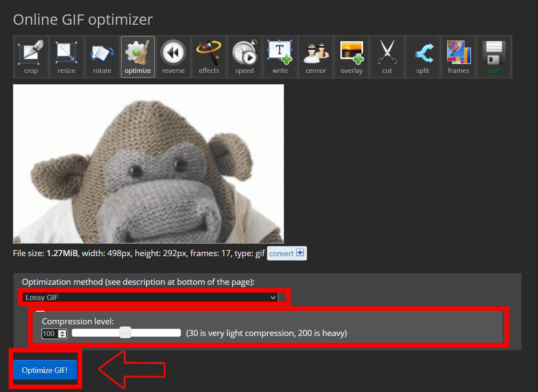Open the frames editor

point(458,57)
